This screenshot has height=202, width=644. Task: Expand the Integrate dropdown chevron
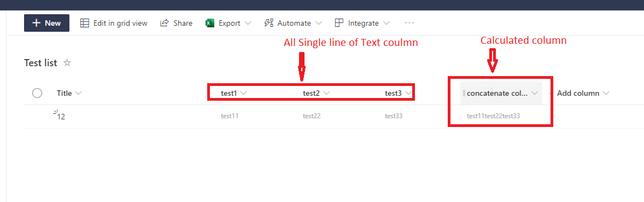[386, 23]
